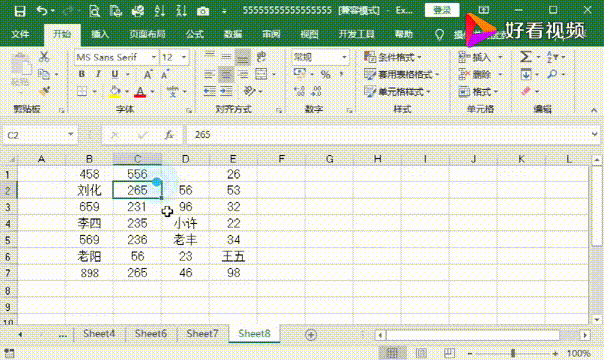
Task: Select the Format Painter brush
Action: 44,91
